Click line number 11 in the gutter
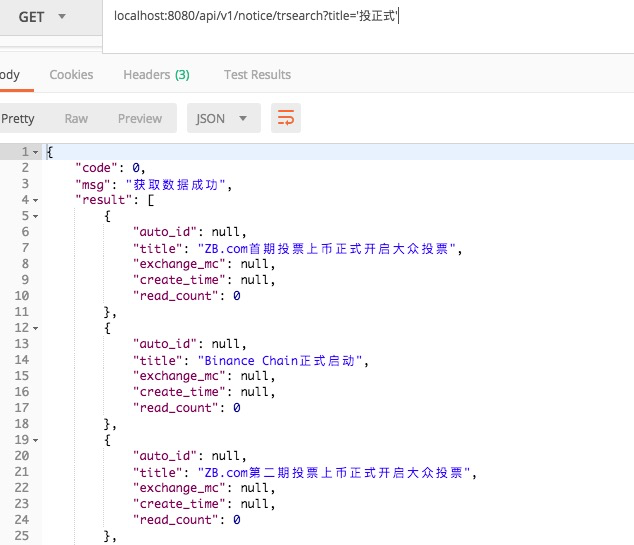The width and height of the screenshot is (634, 545). [x=22, y=312]
